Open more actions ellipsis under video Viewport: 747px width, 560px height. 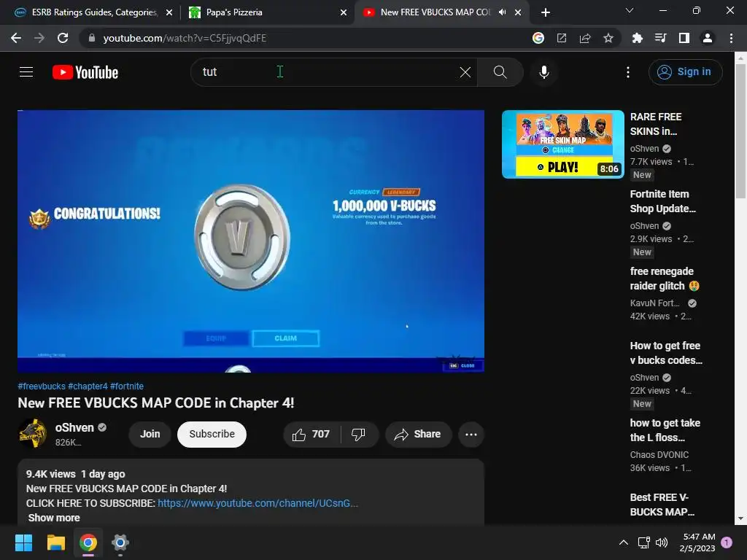(471, 435)
